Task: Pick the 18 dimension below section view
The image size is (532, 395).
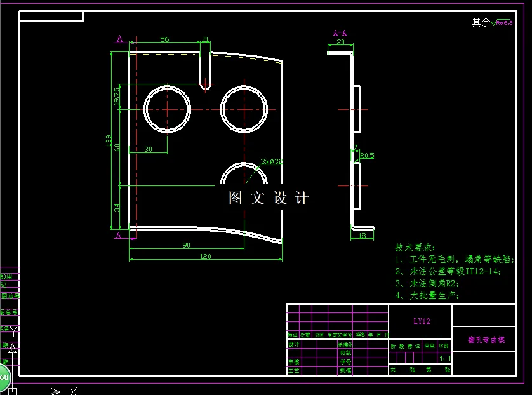Action: click(x=362, y=235)
